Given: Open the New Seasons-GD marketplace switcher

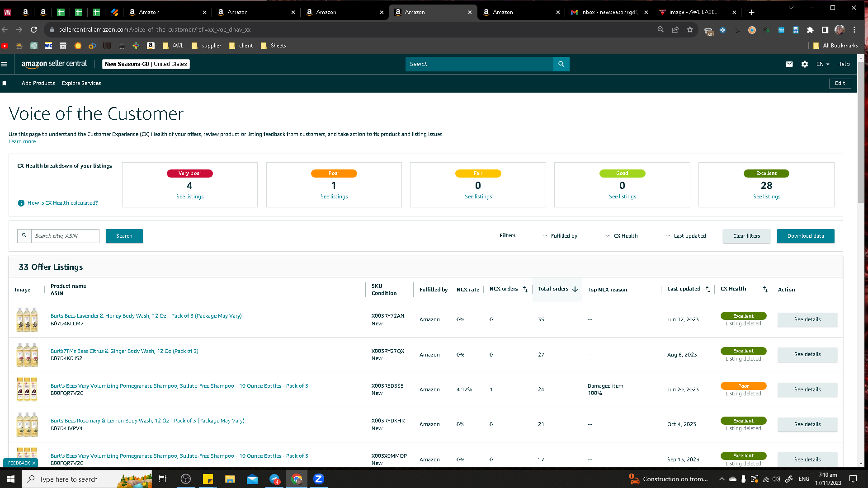Looking at the screenshot, I should [x=146, y=64].
